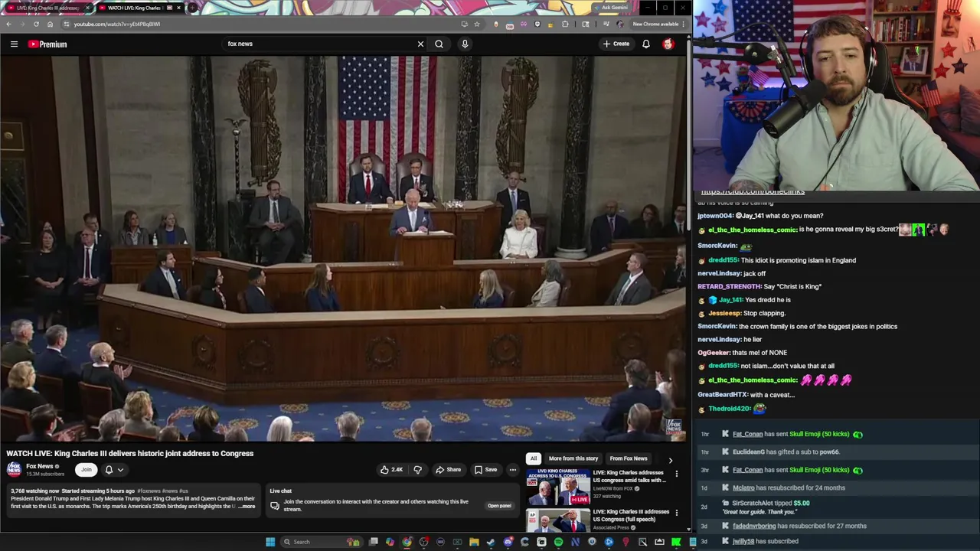This screenshot has width=980, height=551.
Task: Start voice search with the microphone
Action: 465,44
